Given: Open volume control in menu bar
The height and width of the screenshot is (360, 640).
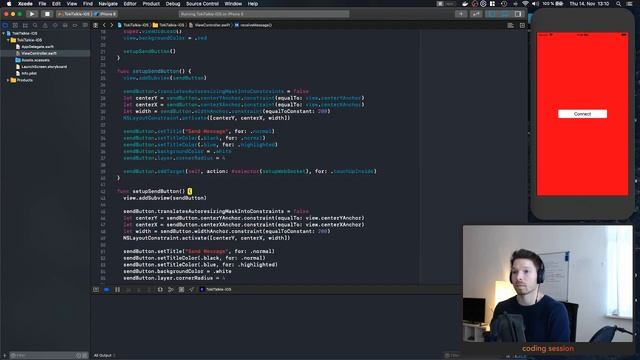Looking at the screenshot, I should [535, 4].
